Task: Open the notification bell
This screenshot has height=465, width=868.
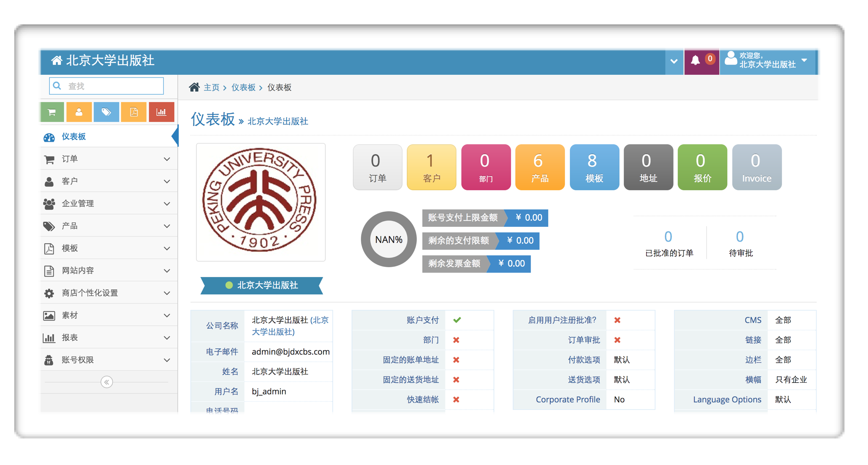Action: pyautogui.click(x=695, y=61)
